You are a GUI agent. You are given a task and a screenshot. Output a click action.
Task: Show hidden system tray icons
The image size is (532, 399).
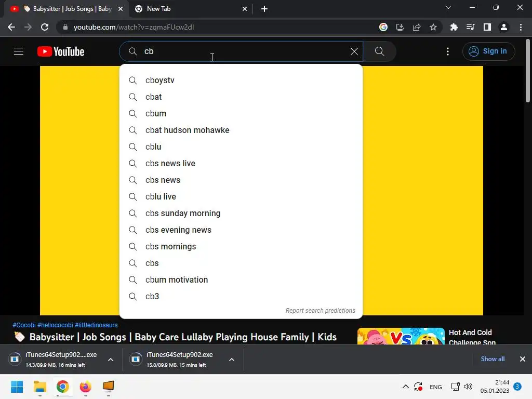[405, 387]
